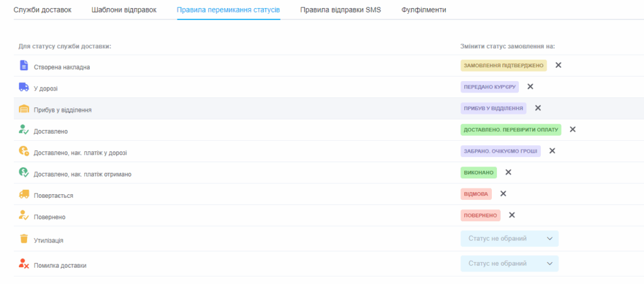644x284 pixels.
Task: Click the Передано кур'єру badge
Action: tap(489, 87)
